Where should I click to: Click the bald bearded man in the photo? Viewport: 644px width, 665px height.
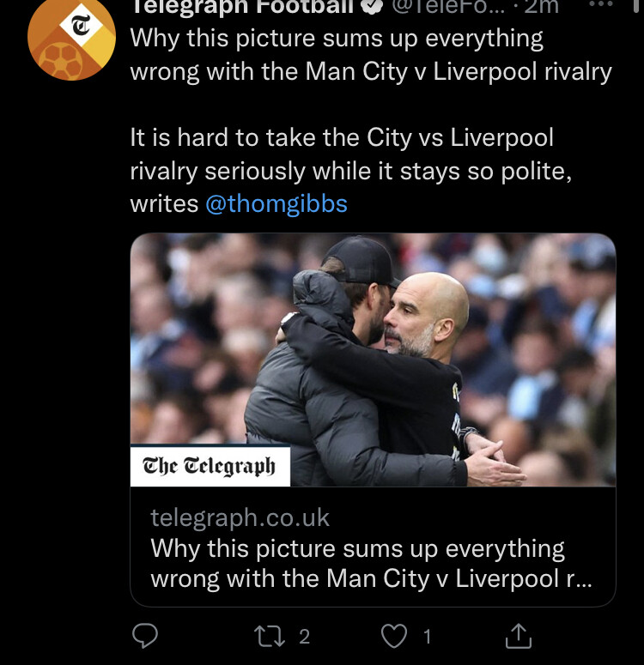(425, 317)
